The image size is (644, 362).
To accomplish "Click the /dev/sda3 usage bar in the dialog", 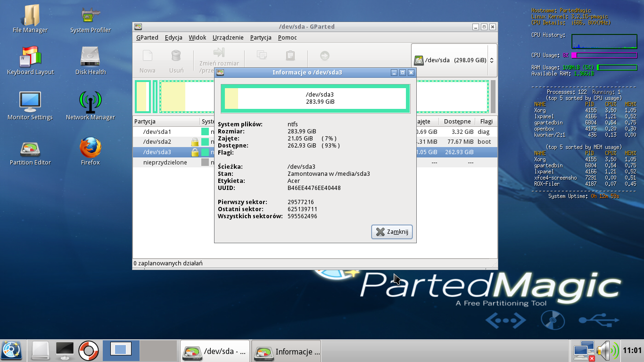I will (315, 99).
